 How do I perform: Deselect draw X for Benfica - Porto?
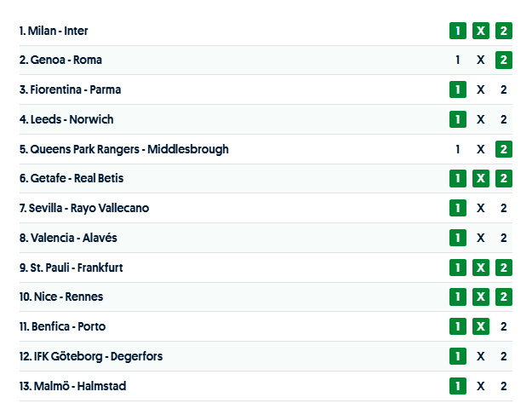tap(481, 326)
